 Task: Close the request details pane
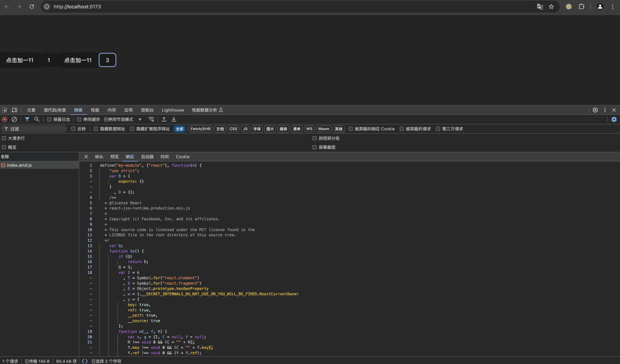pos(86,157)
